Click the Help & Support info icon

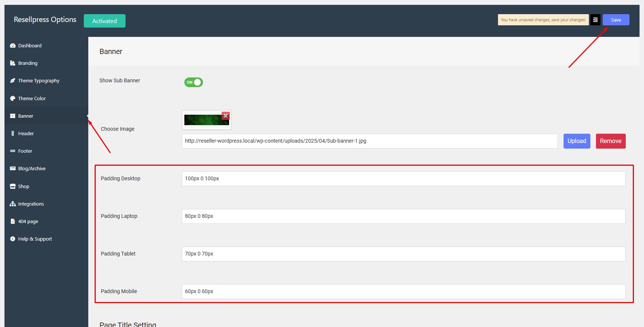click(13, 239)
